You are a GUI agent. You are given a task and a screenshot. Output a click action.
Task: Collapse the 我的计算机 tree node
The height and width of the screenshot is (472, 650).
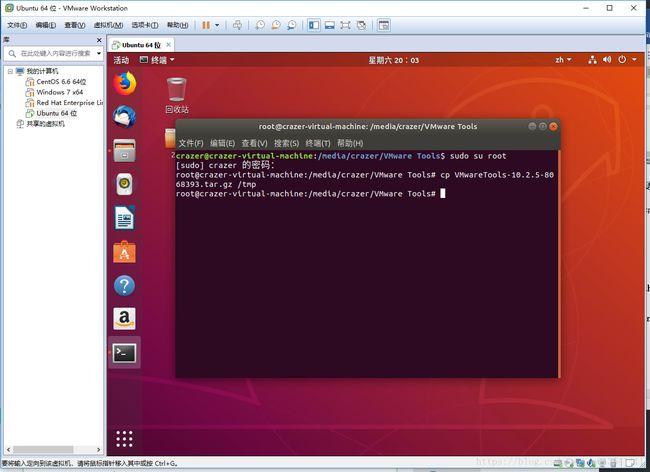10,72
